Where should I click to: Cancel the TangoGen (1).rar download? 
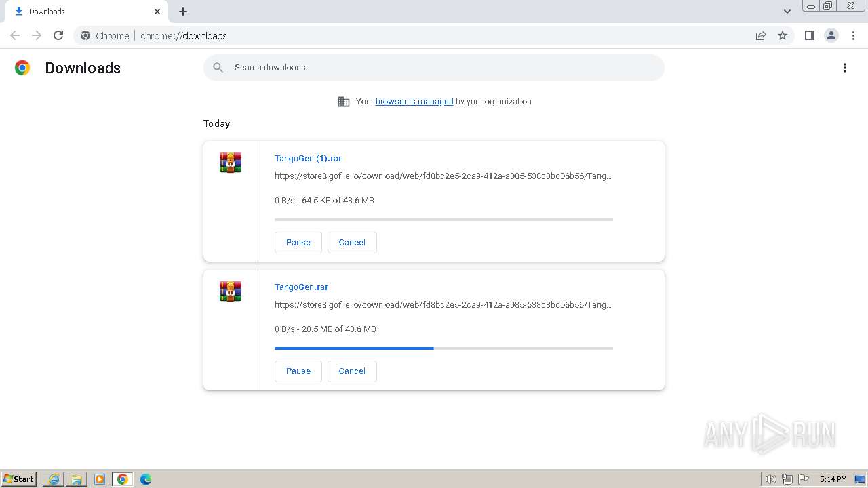pyautogui.click(x=352, y=243)
